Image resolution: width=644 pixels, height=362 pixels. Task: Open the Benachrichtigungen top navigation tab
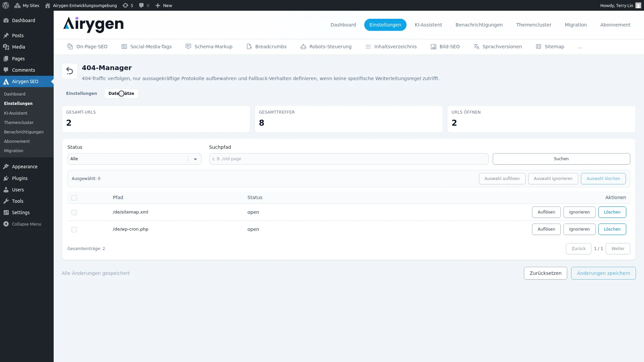pos(479,25)
